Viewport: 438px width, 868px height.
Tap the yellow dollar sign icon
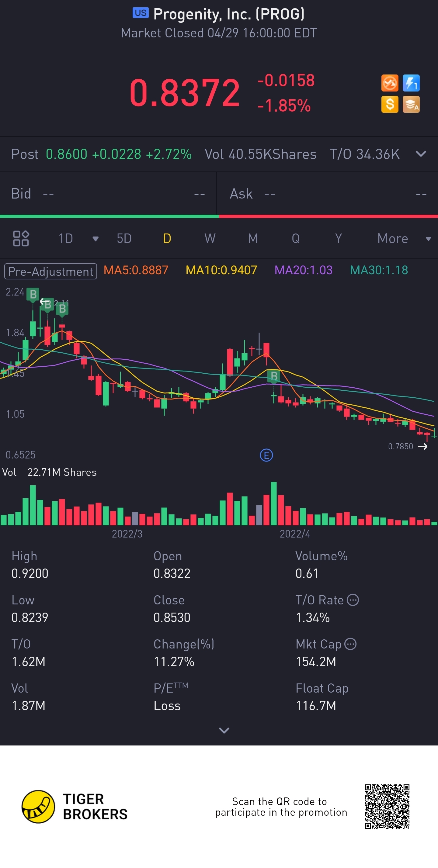(x=389, y=104)
